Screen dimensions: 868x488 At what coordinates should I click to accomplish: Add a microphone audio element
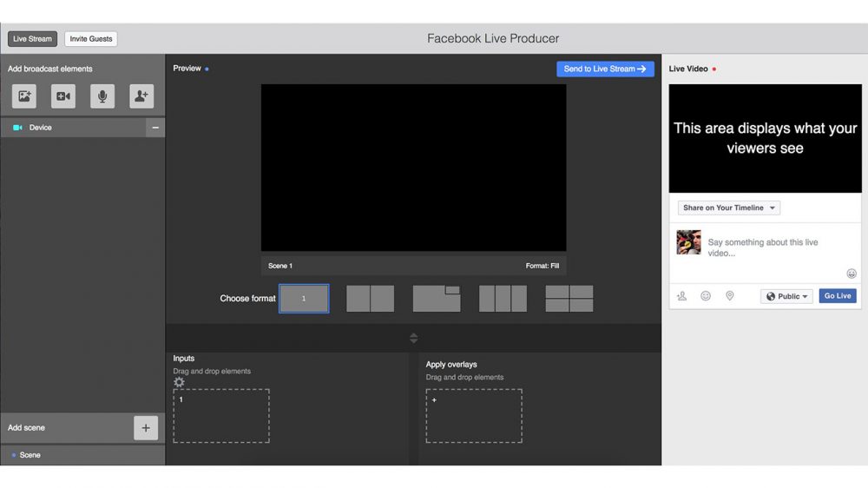click(x=102, y=96)
